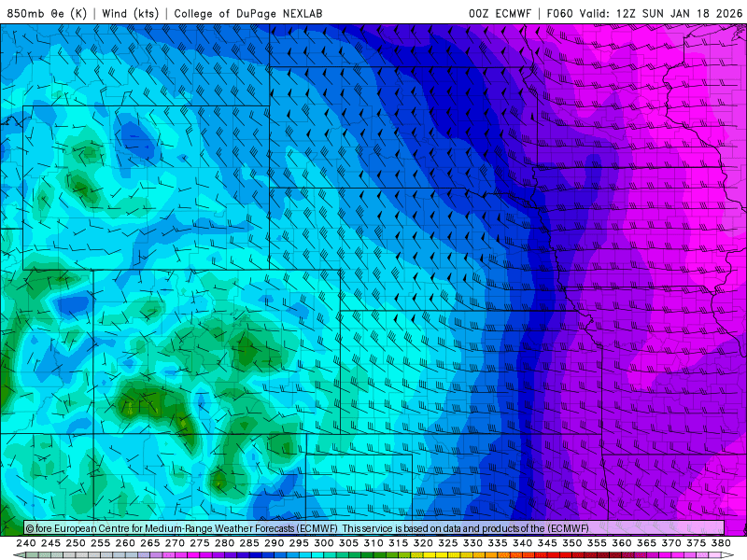Viewport: 747px width, 560px height.
Task: Click the 370 color scale label
Action: pos(670,543)
